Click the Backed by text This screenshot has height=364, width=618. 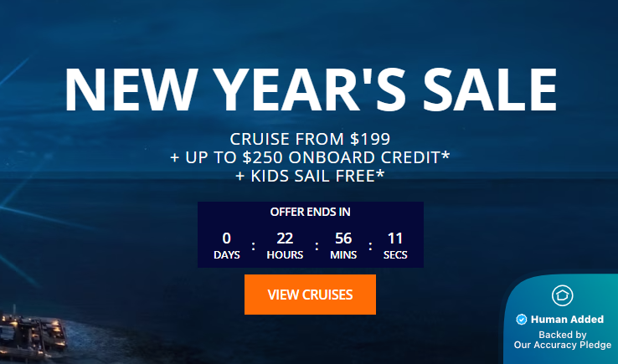[x=562, y=334]
